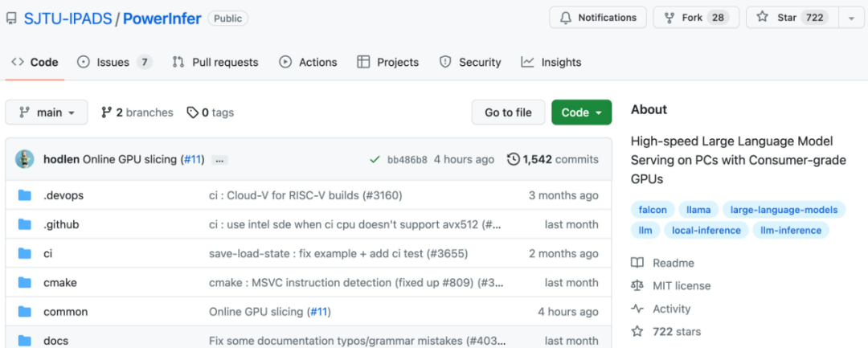This screenshot has height=348, width=868.
Task: View the Insights tab
Action: 551,62
